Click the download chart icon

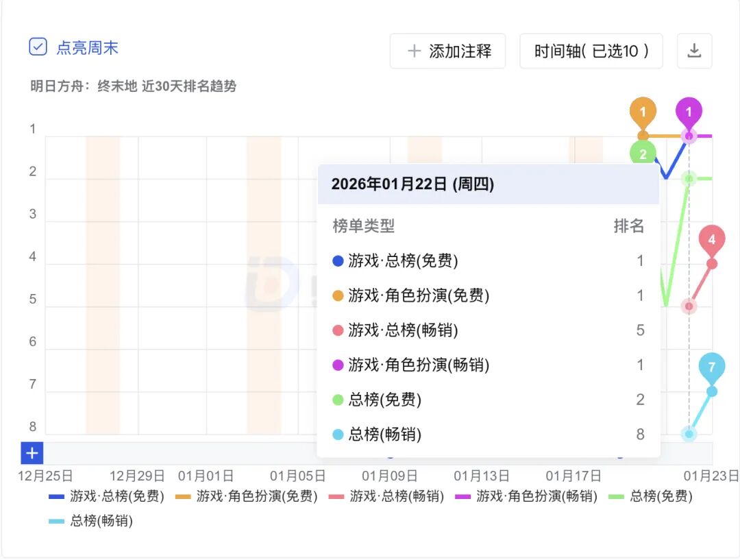tap(694, 51)
